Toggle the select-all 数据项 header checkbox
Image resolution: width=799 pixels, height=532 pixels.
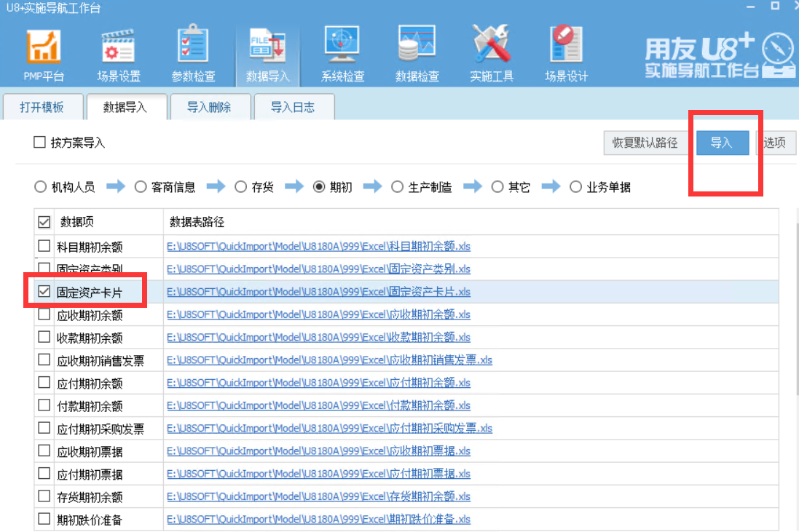pos(44,222)
